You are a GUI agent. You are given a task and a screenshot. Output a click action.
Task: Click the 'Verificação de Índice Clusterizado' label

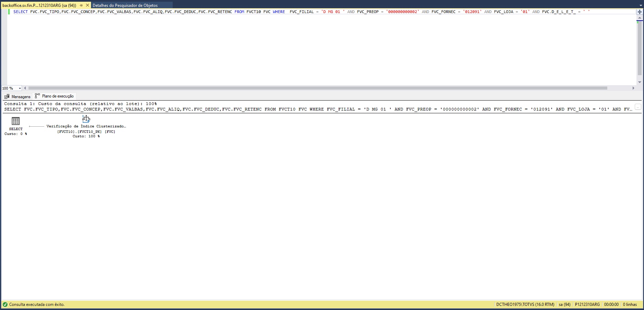click(86, 126)
